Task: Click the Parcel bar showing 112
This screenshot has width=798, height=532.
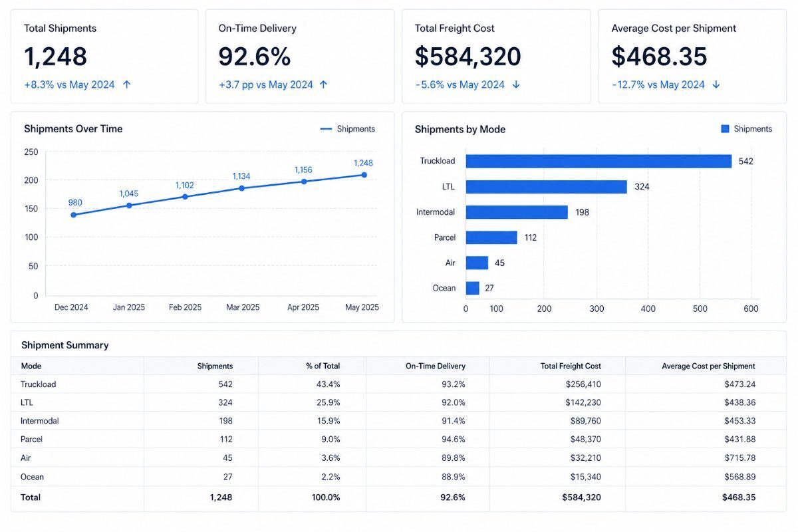Action: (x=491, y=237)
